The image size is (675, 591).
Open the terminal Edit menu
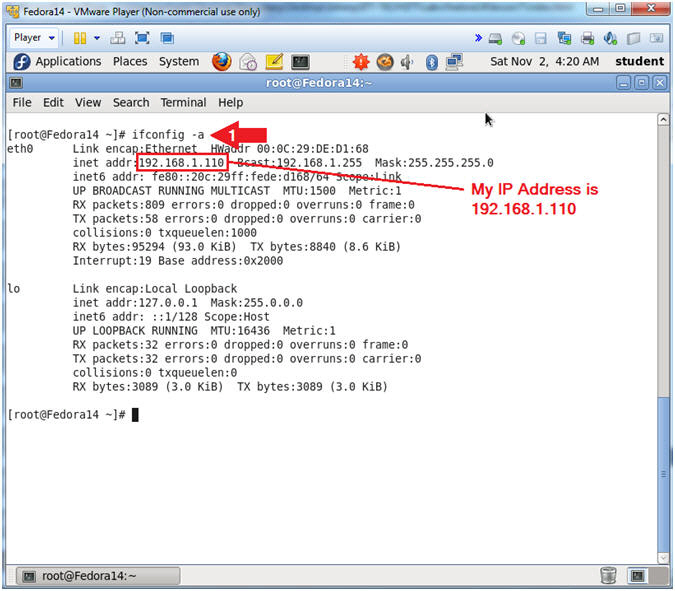tap(53, 102)
